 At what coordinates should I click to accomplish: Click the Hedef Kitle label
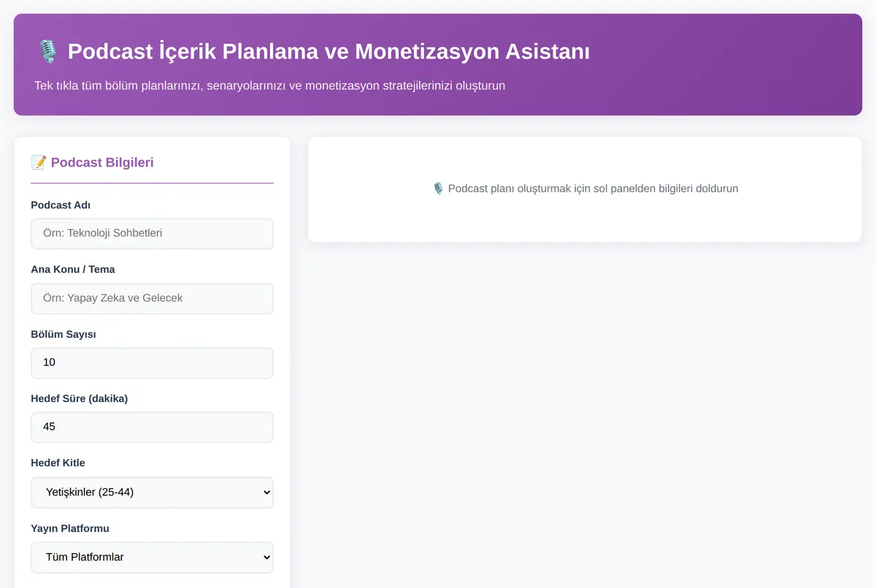pyautogui.click(x=58, y=463)
